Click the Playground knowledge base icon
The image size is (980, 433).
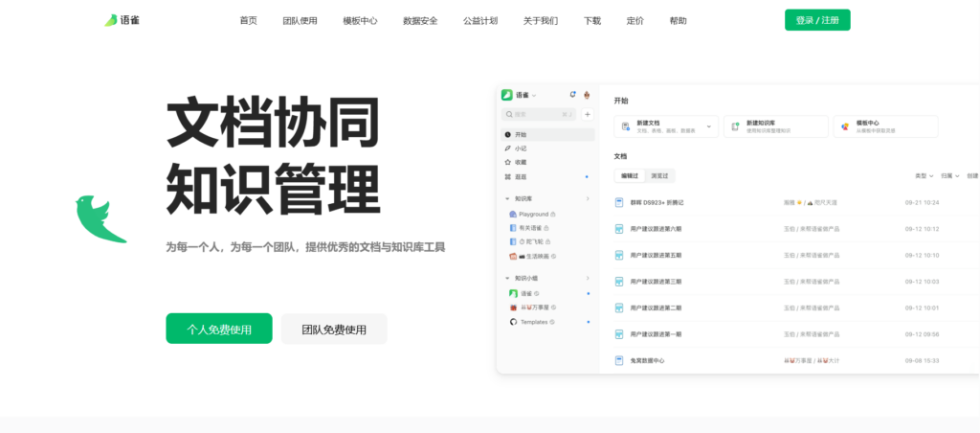click(513, 214)
